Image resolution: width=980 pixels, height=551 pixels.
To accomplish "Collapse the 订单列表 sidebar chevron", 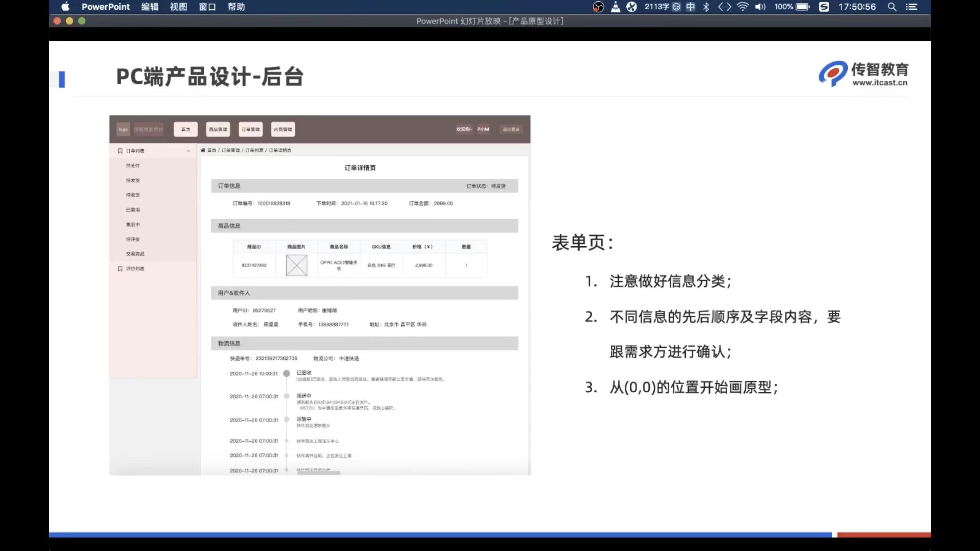I will (188, 151).
